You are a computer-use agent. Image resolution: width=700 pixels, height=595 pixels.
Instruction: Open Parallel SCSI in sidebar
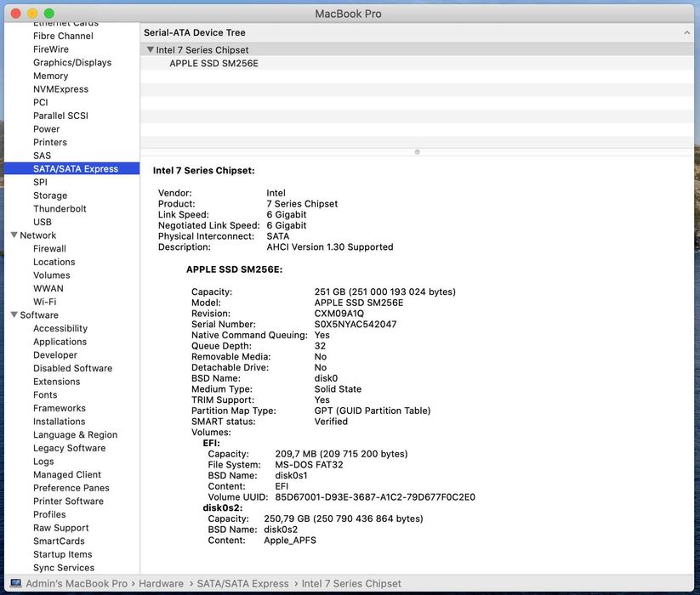tap(60, 116)
